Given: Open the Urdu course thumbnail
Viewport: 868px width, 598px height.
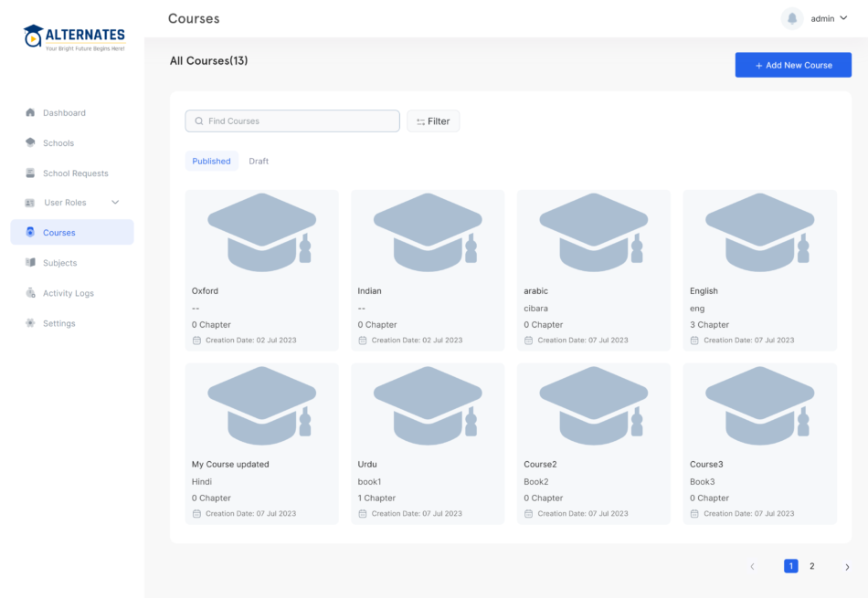Looking at the screenshot, I should [x=428, y=406].
